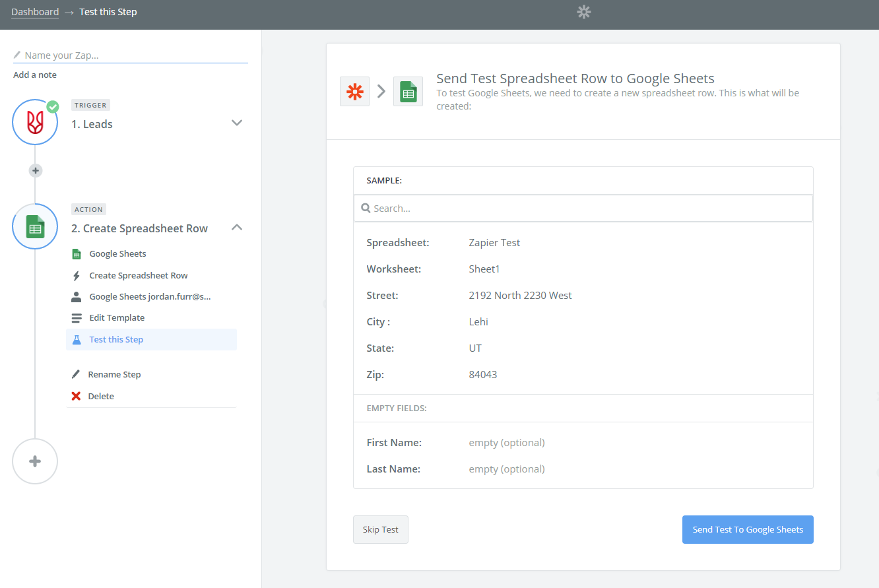The image size is (879, 588).
Task: Click 2. Create Spreadsheet Row step title
Action: [139, 228]
